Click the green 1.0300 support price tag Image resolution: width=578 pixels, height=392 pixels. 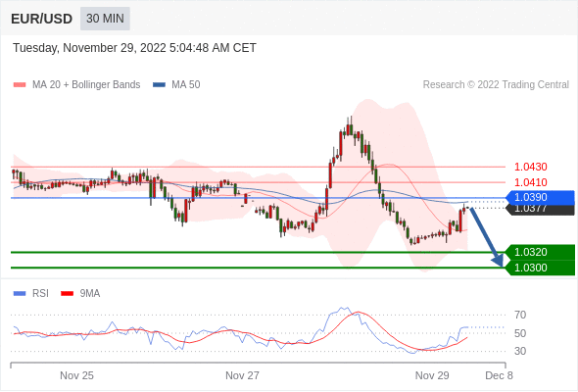(541, 268)
